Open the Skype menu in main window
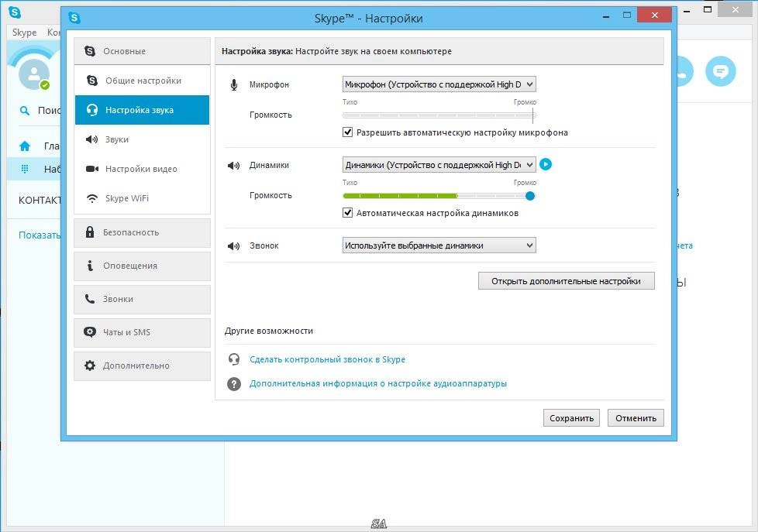The image size is (758, 532). click(24, 33)
